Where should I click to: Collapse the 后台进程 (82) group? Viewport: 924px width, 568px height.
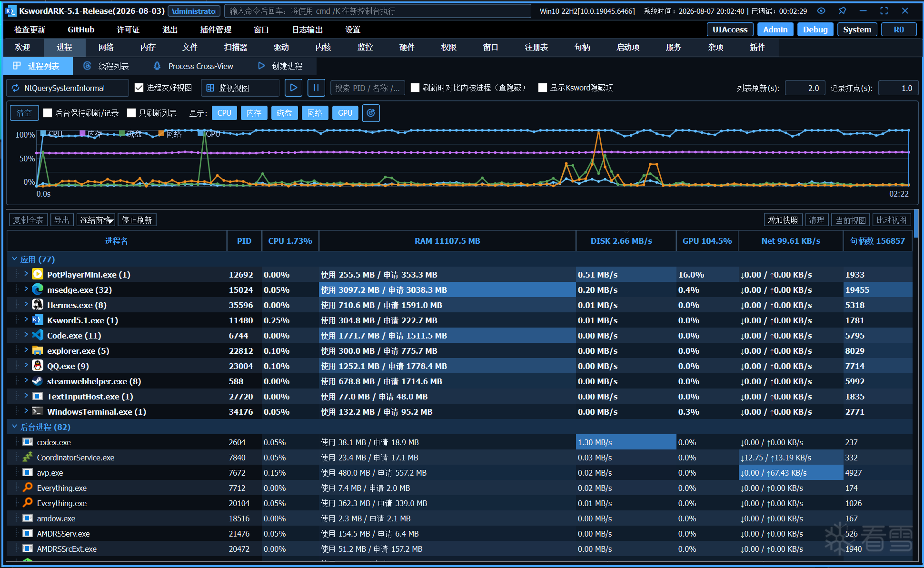point(15,427)
